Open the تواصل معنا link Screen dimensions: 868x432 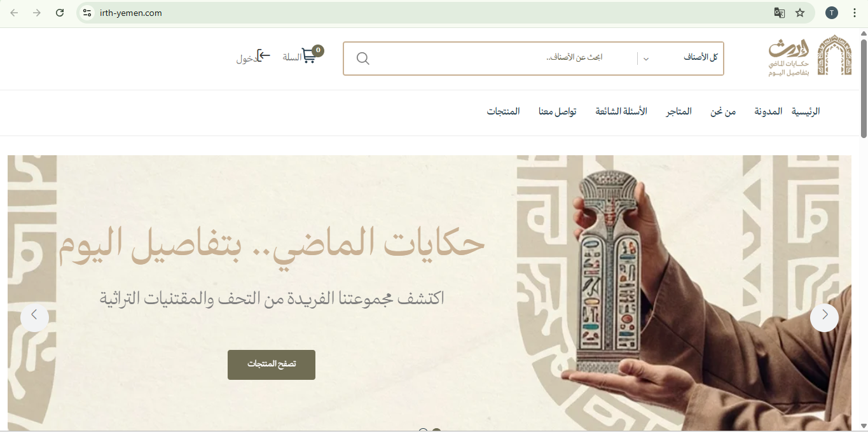558,111
